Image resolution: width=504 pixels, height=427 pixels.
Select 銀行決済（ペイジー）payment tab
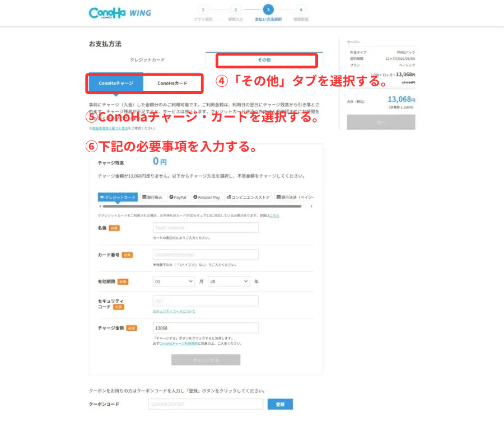(x=295, y=197)
